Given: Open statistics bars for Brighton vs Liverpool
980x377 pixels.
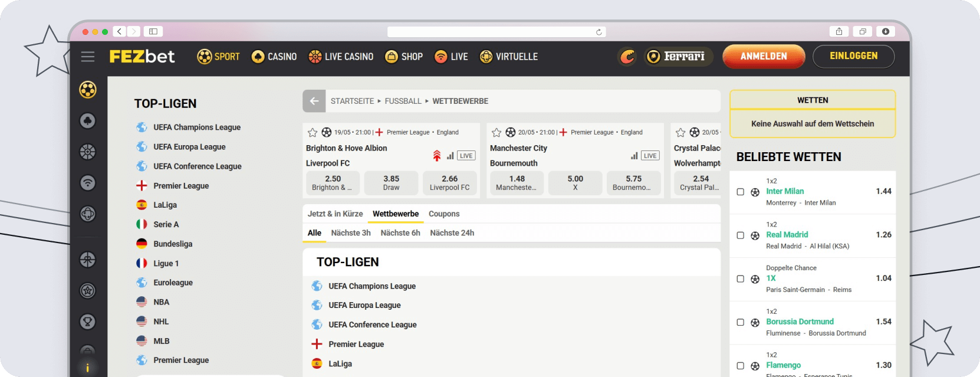Looking at the screenshot, I should [x=450, y=156].
